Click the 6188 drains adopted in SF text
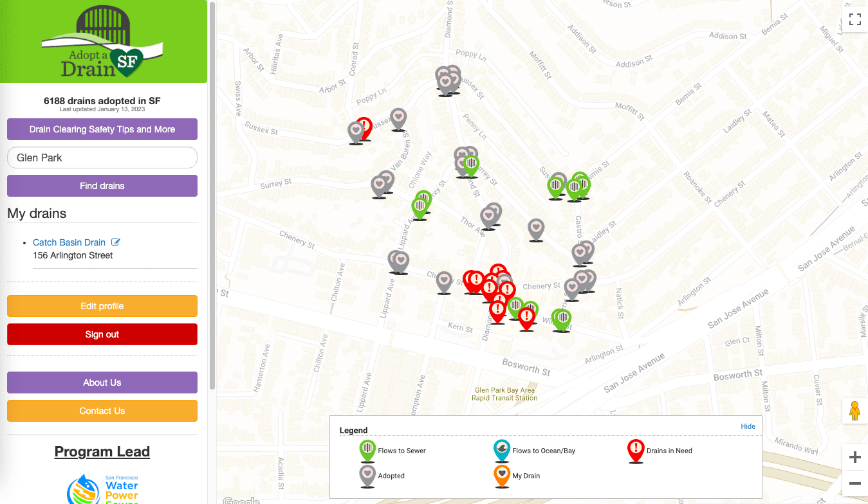 (102, 101)
